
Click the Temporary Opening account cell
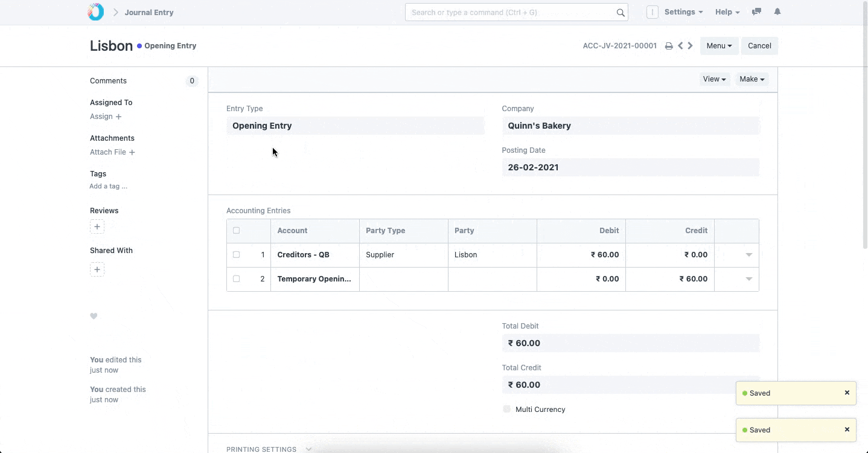tap(315, 279)
